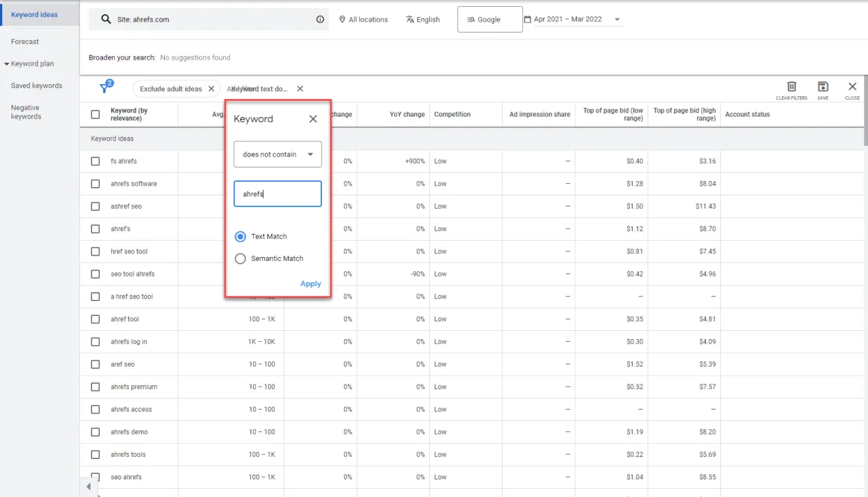Expand the Apr 2021 – Mar 2022 date dropdown
This screenshot has width=868, height=497.
coord(616,19)
